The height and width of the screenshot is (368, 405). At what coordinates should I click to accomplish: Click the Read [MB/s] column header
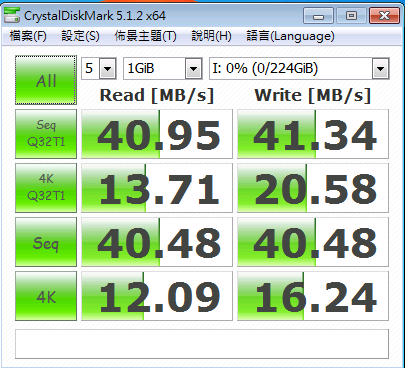point(157,95)
